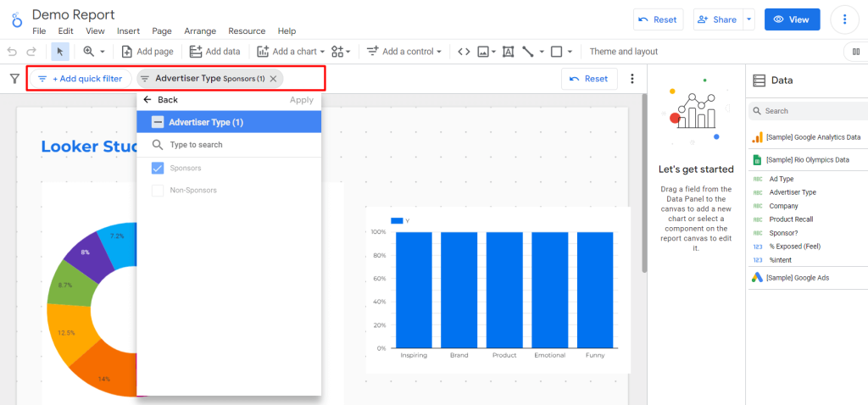
Task: Expand the line tool dropdown arrow
Action: (542, 52)
